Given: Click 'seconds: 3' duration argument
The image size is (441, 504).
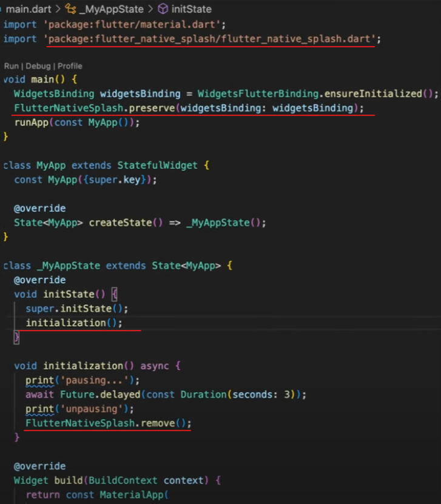Looking at the screenshot, I should click(x=261, y=394).
